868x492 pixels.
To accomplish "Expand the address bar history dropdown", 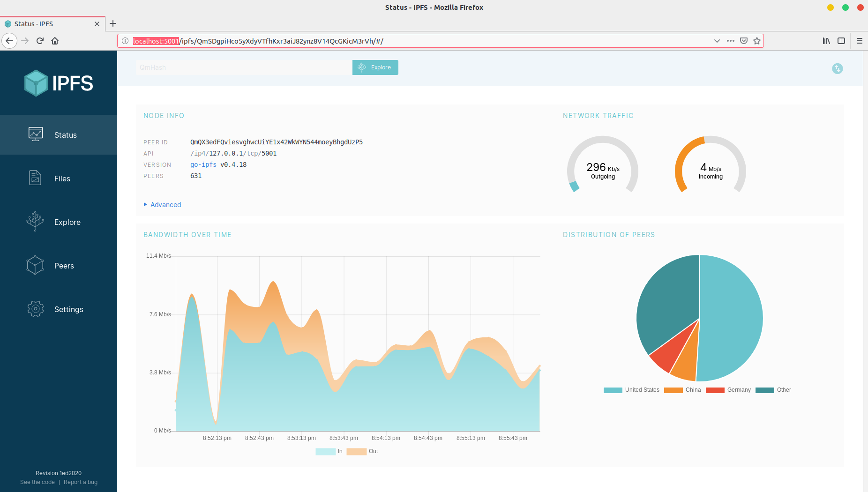I will (717, 41).
